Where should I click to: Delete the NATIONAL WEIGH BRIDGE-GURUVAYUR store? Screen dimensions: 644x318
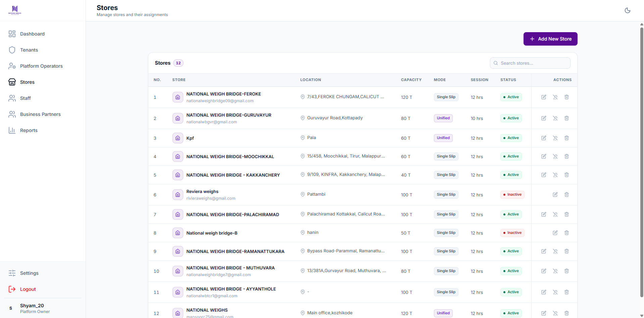tap(566, 118)
